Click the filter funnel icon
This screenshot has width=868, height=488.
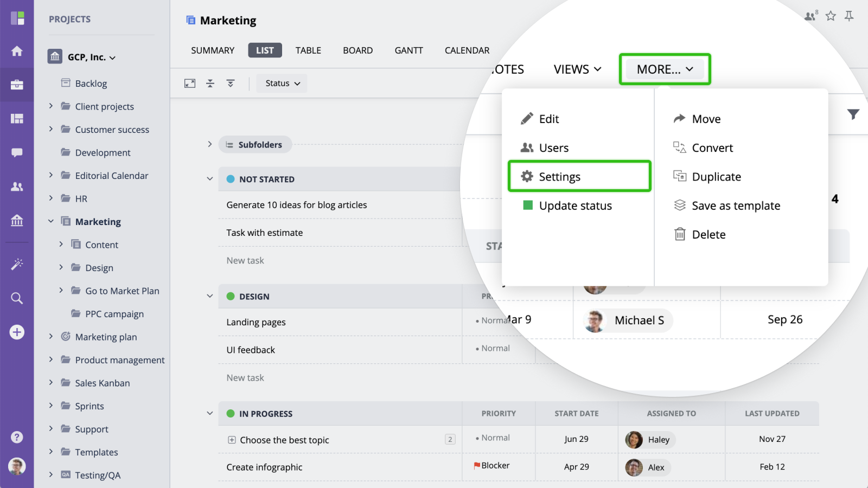click(853, 114)
